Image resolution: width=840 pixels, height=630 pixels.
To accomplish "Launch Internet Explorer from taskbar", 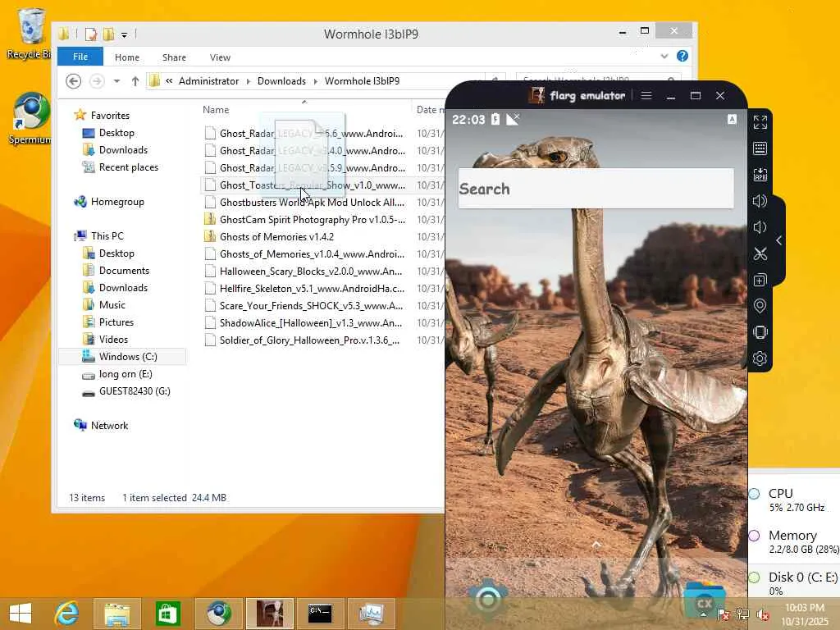I will (66, 613).
